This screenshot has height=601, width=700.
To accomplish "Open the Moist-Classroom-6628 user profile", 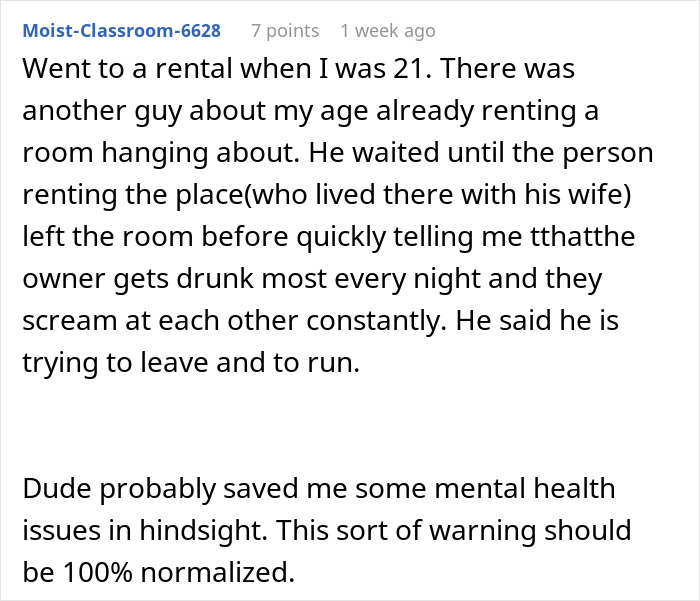I will [121, 31].
